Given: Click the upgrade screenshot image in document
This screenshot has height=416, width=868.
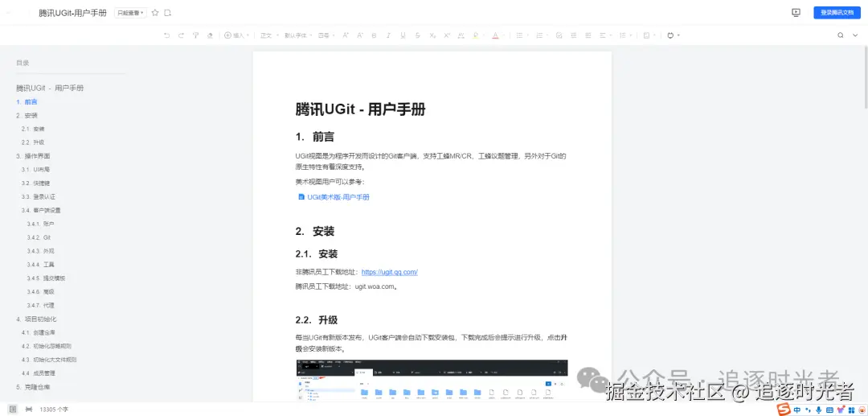Looking at the screenshot, I should pos(432,381).
